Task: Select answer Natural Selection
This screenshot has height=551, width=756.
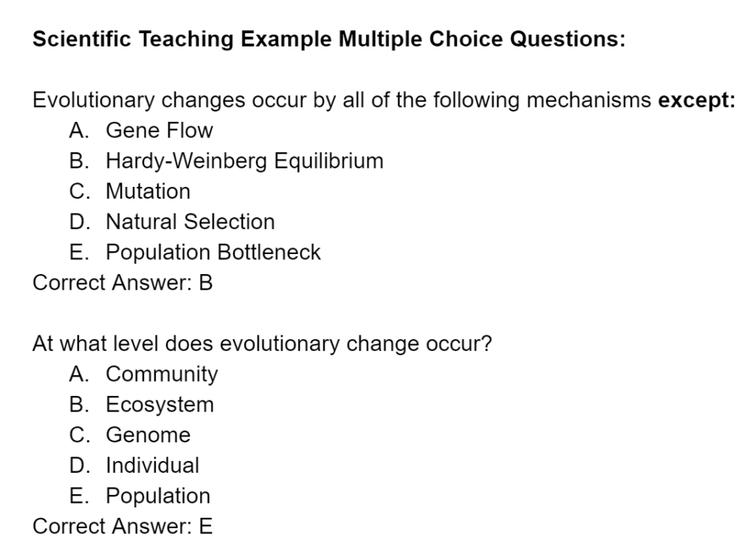Action: point(190,222)
